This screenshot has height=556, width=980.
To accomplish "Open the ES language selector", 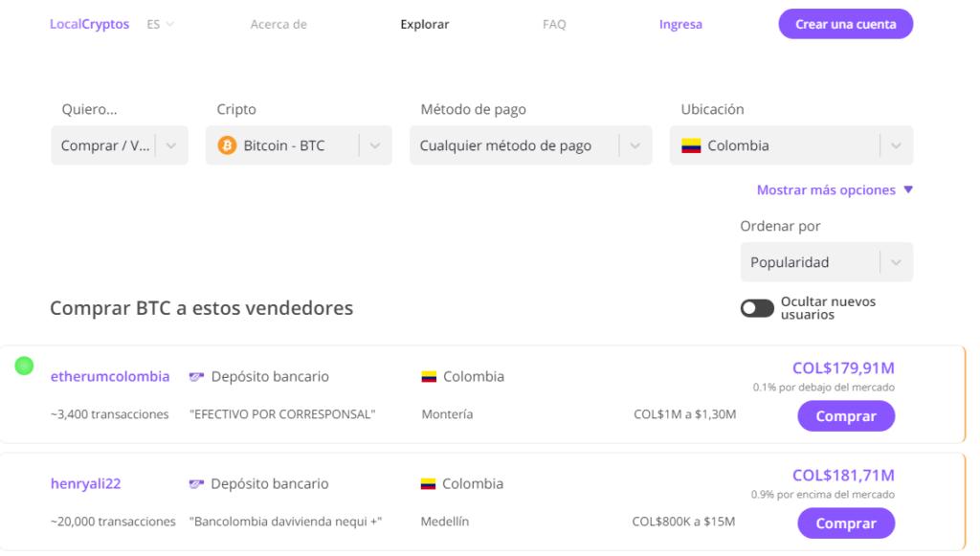I will click(x=160, y=24).
